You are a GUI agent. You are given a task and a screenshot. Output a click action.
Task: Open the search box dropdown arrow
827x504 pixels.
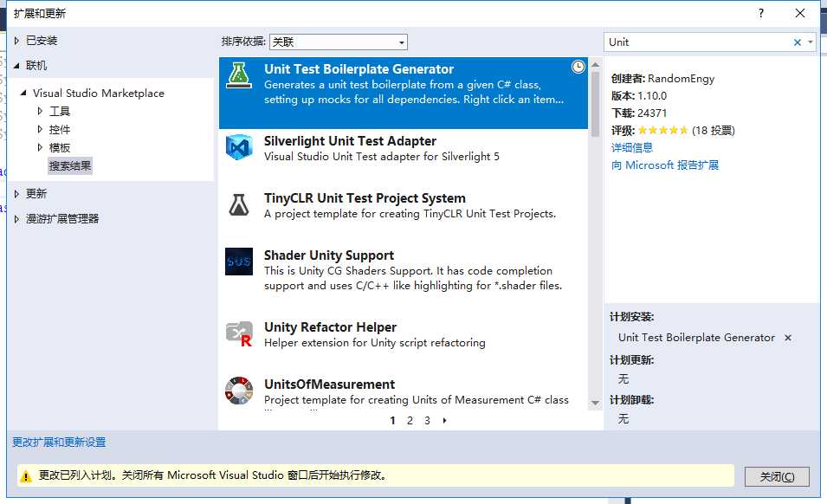coord(811,42)
